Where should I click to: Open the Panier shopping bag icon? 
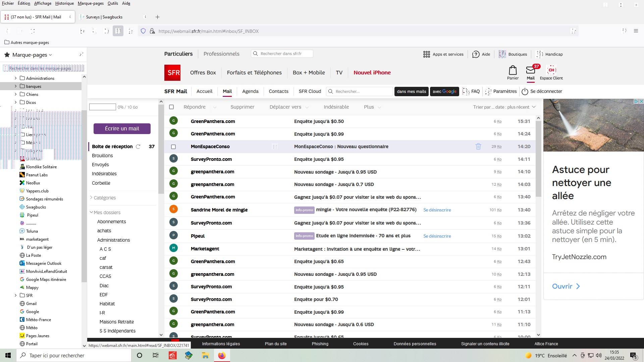pos(513,70)
